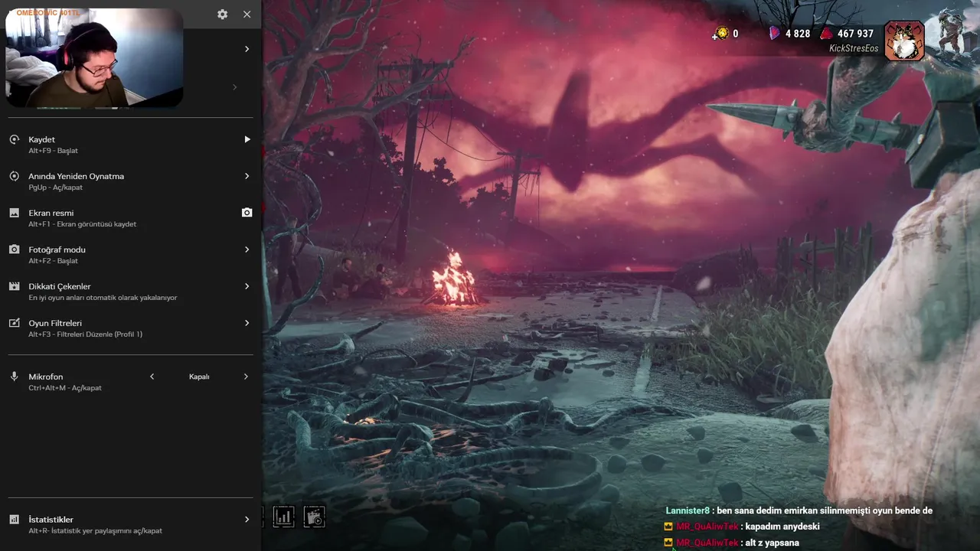The width and height of the screenshot is (980, 551).
Task: Click the gold Auric Cells coin icon
Action: pyautogui.click(x=720, y=34)
